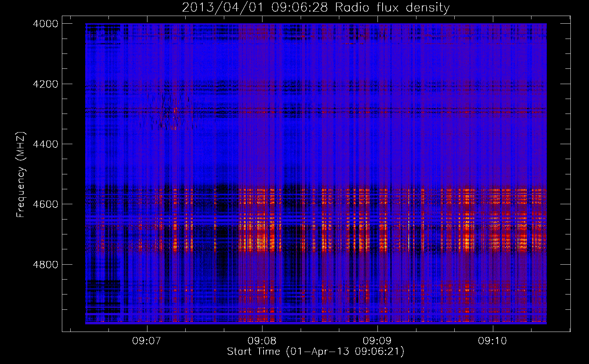Viewport: 589px width, 364px height.
Task: Click the plot title '2013/04/01 09:06:28 Radio flux density'
Action: click(x=316, y=8)
